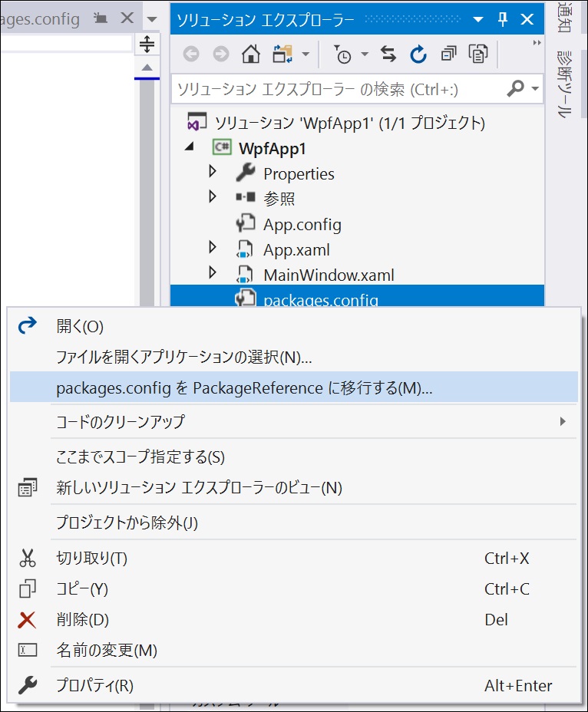This screenshot has height=712, width=588.
Task: Click the sync with active document icon
Action: 388,54
